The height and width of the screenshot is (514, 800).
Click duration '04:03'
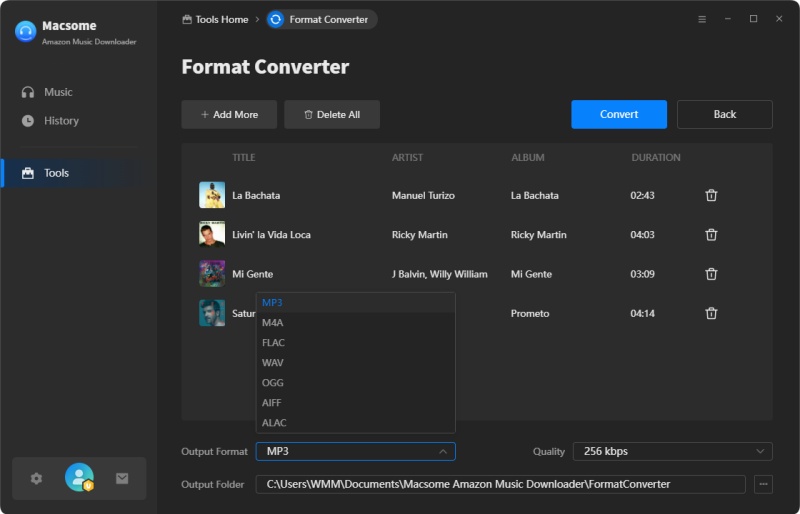coord(642,235)
